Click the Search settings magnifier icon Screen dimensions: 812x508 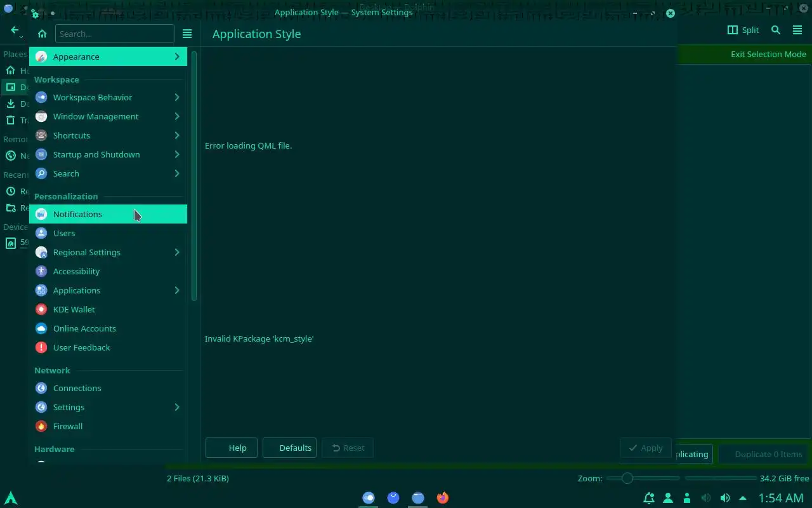(41, 173)
